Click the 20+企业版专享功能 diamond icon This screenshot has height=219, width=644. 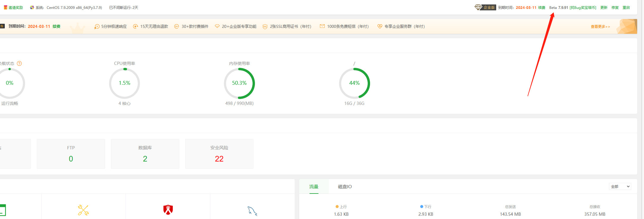[x=217, y=26]
